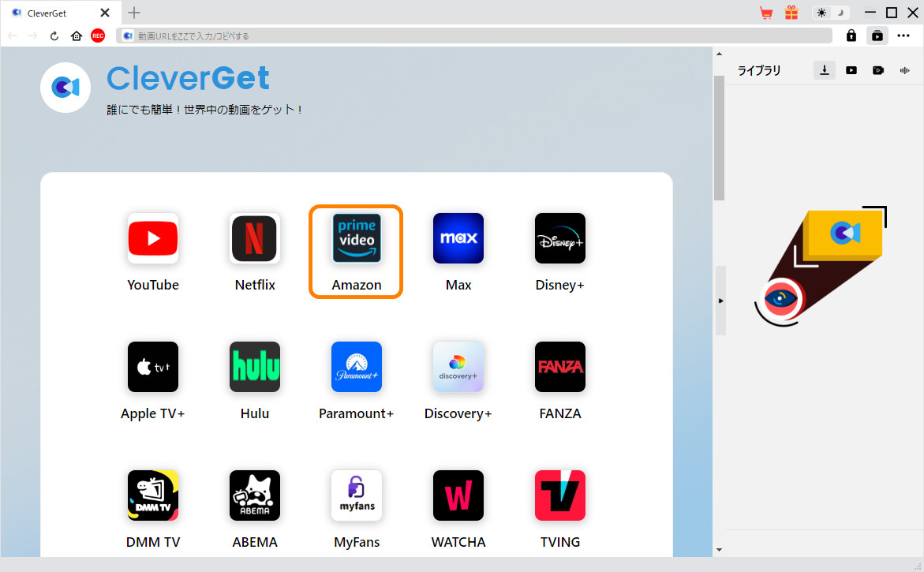Open the Amazon Prime Video tile

[357, 238]
